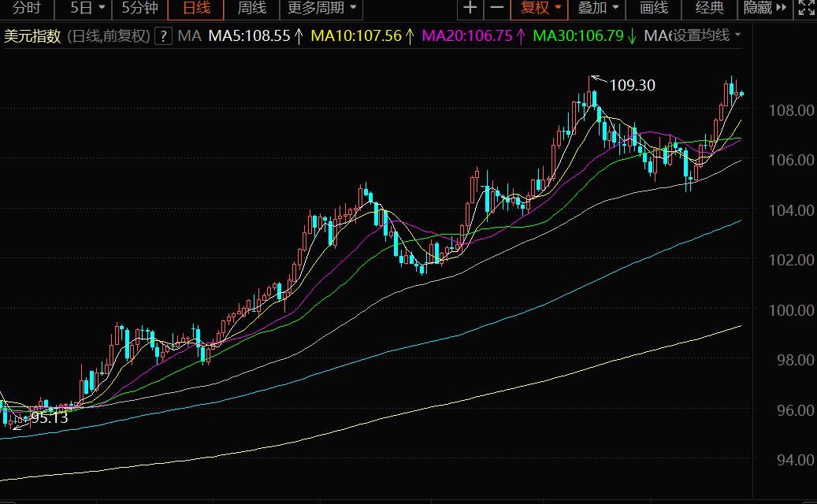Switch to the 分时 intraday tab
Image resolution: width=817 pixels, height=504 pixels.
click(26, 8)
